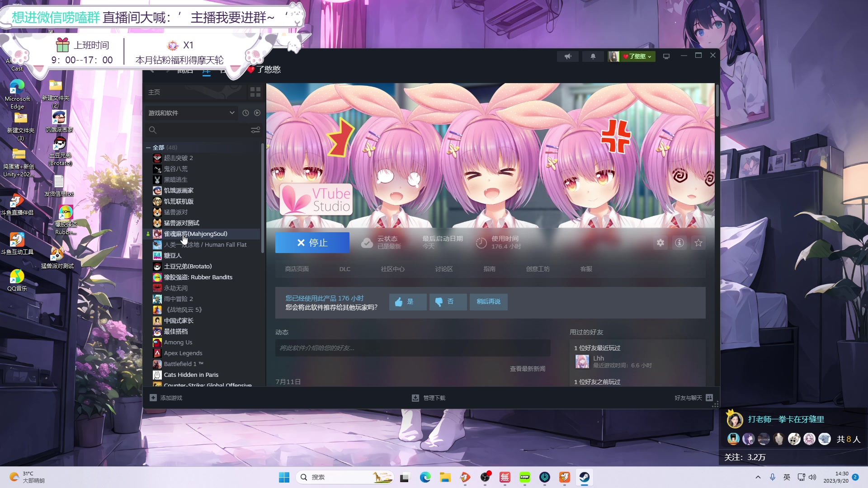Click the Steam taskbar icon
This screenshot has height=488, width=868.
[x=585, y=477]
